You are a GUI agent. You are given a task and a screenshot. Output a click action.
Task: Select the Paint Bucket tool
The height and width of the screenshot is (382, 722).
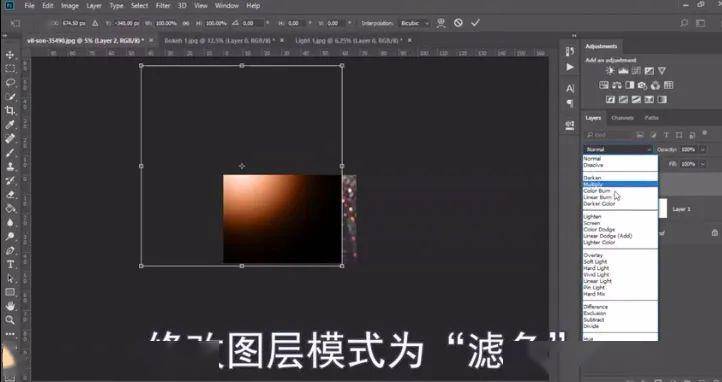[10, 208]
